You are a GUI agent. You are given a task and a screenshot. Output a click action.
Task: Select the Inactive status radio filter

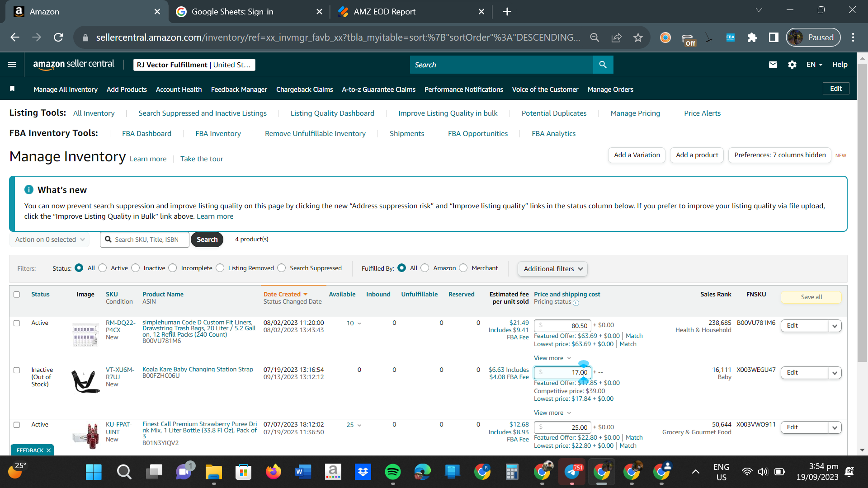[136, 268]
